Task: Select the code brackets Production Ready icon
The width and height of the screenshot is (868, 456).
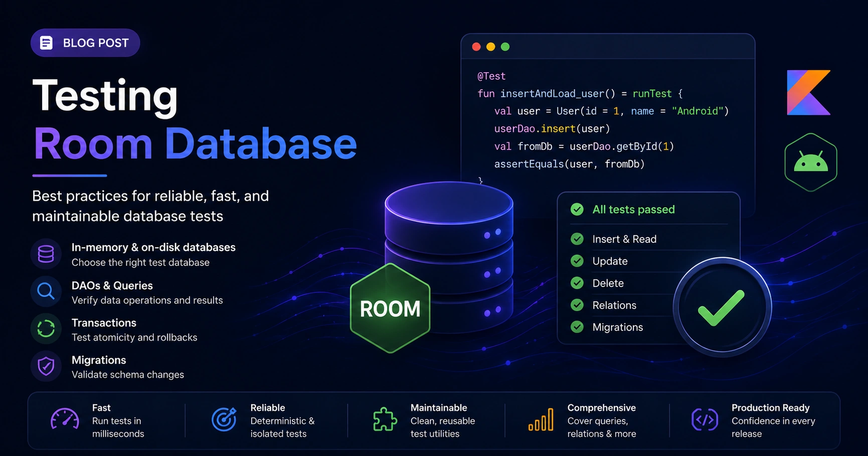Action: [705, 420]
